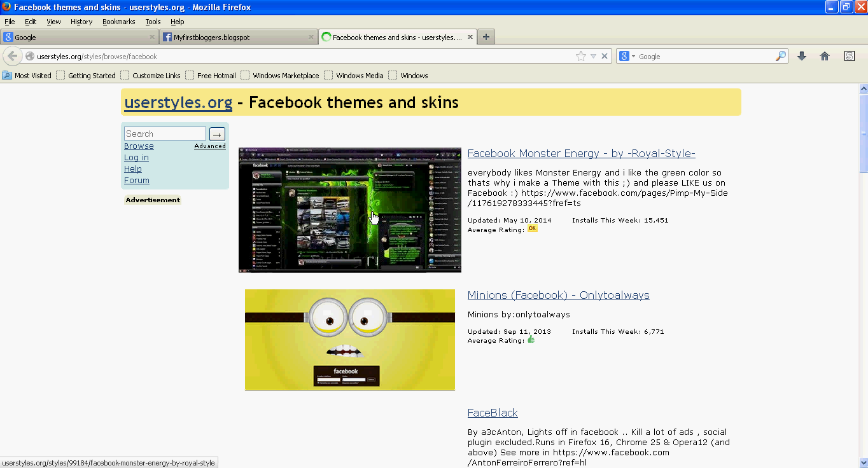868x468 pixels.
Task: Click the 'Advertisement' label
Action: point(153,200)
